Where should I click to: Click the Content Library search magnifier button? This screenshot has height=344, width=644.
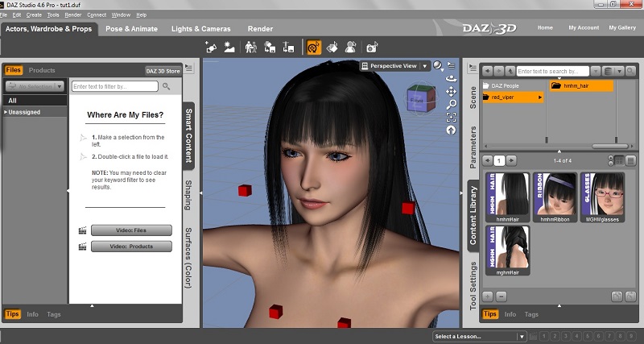point(630,71)
